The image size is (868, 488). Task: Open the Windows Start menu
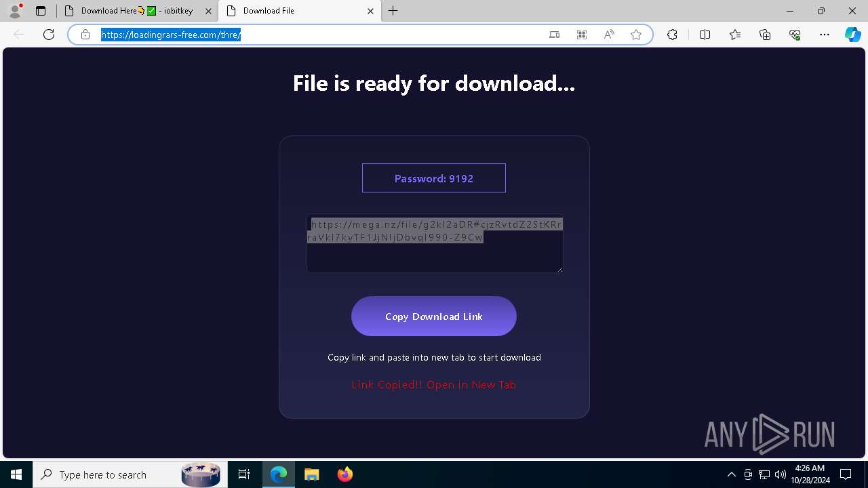coord(16,474)
